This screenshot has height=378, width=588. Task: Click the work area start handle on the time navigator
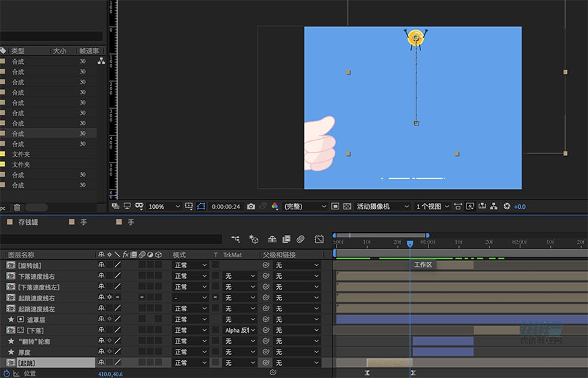(x=334, y=236)
